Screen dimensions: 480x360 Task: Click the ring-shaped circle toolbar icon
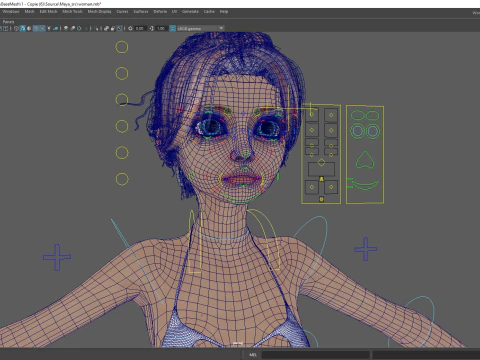(79, 28)
